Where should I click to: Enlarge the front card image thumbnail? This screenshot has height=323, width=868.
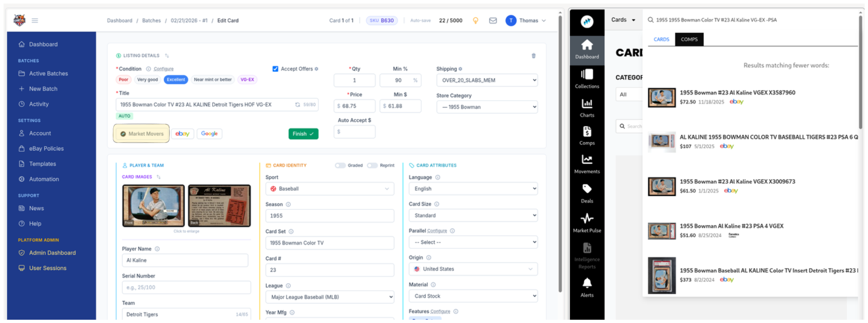click(x=153, y=206)
